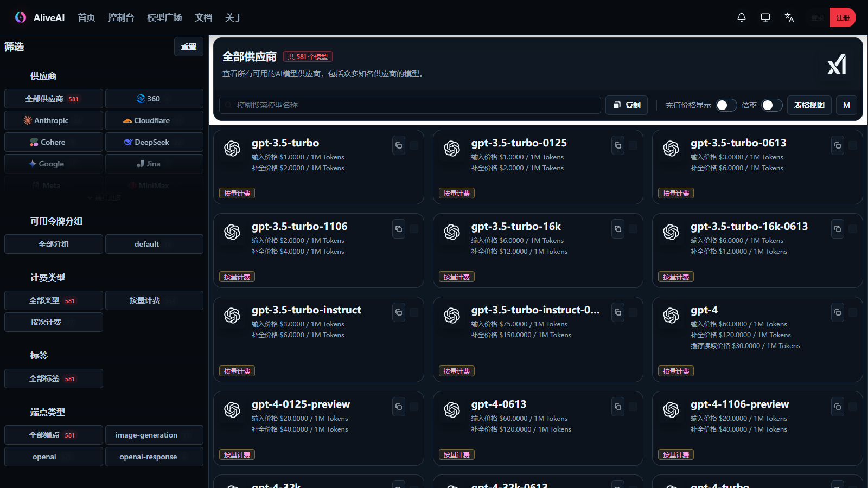
Task: Click the gpt-4-0125-preview model title
Action: coord(301,404)
